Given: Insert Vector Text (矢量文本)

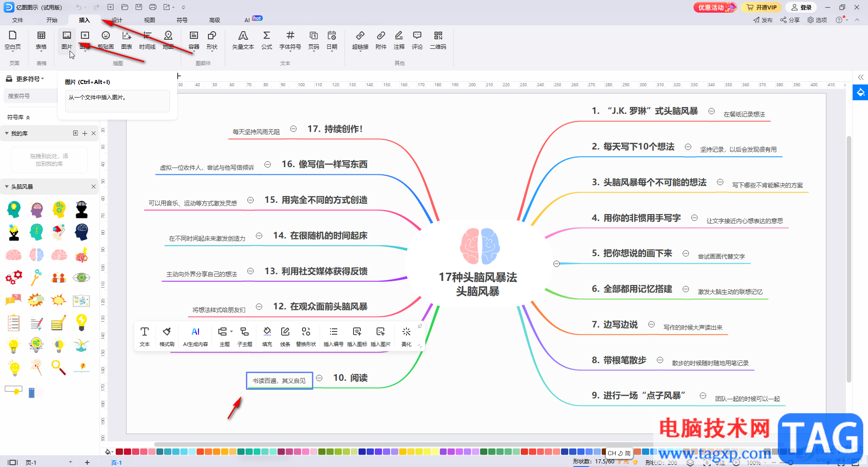Looking at the screenshot, I should 243,40.
